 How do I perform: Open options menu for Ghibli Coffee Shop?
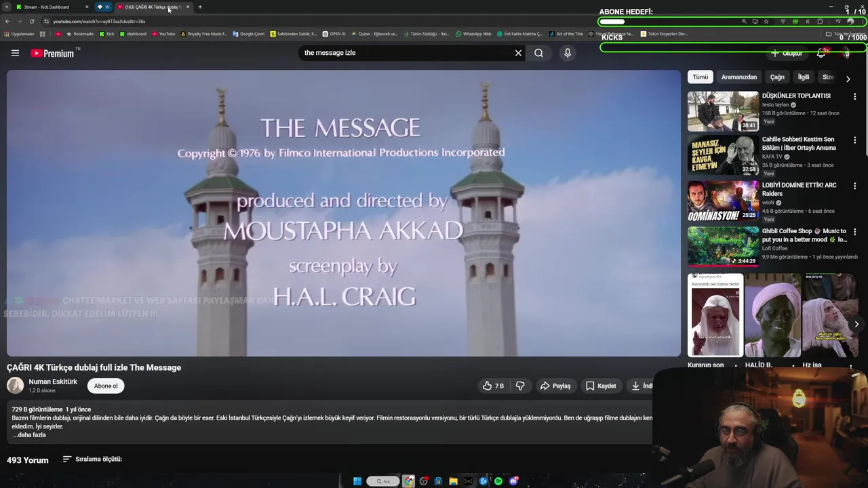coord(854,232)
